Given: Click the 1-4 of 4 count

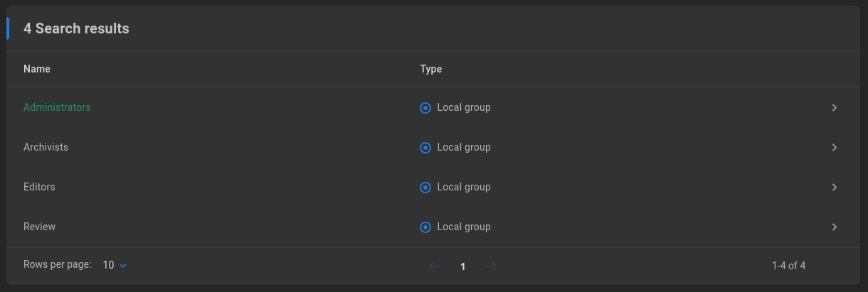Looking at the screenshot, I should (788, 266).
